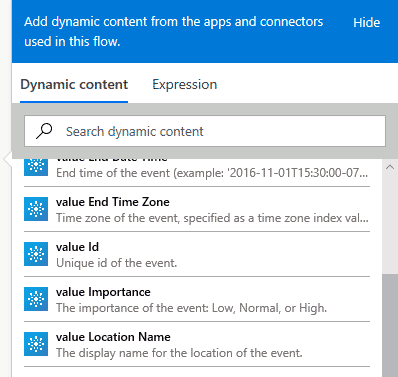Click the magnifier search icon
This screenshot has width=398, height=377.
[44, 131]
